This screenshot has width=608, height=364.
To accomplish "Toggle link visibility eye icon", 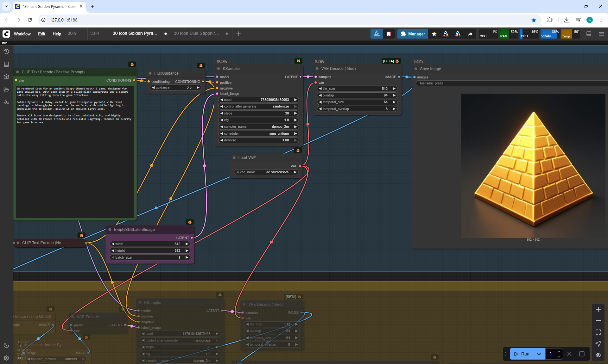I will pos(598,355).
